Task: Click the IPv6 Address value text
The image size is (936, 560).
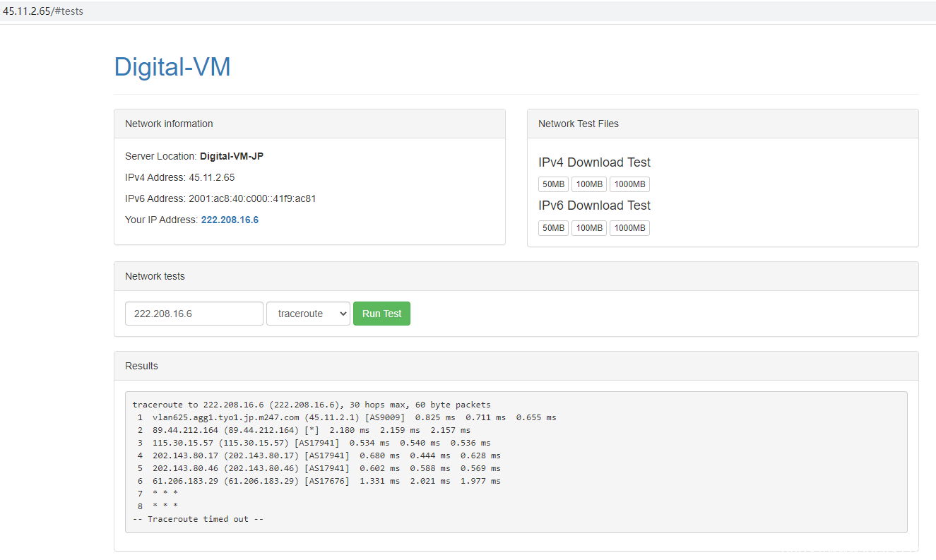Action: (x=251, y=198)
